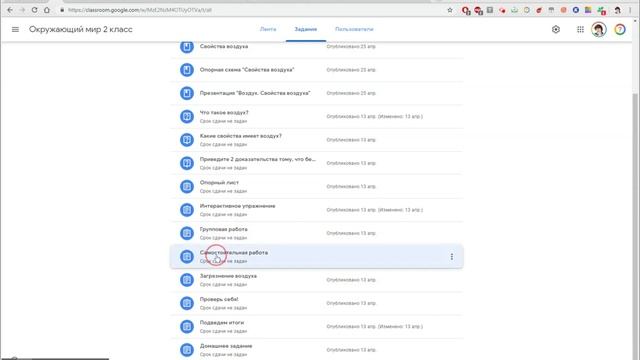Screen dimensions: 640x360
Task: Open the main hamburger menu
Action: (15, 29)
